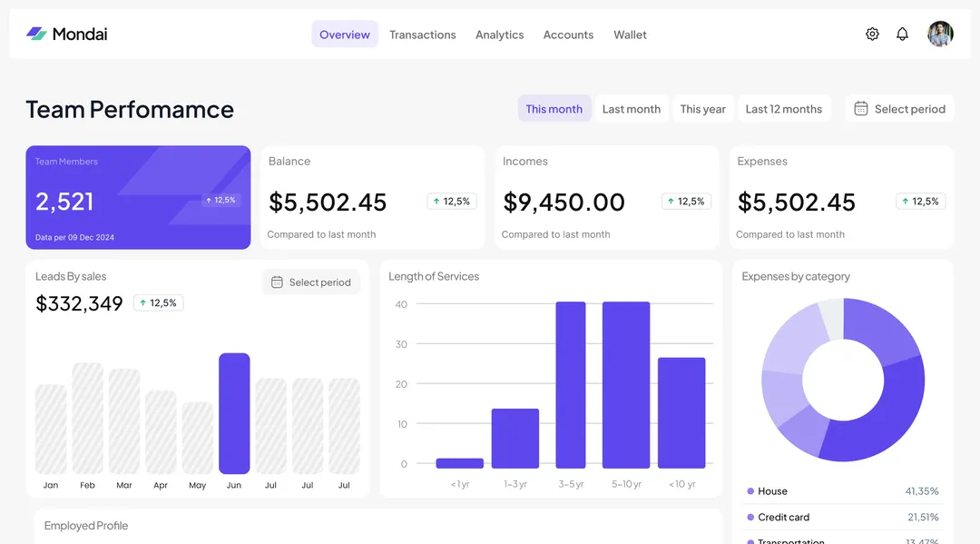Open the Accounts page
Screen dimensions: 980x544
(568, 35)
